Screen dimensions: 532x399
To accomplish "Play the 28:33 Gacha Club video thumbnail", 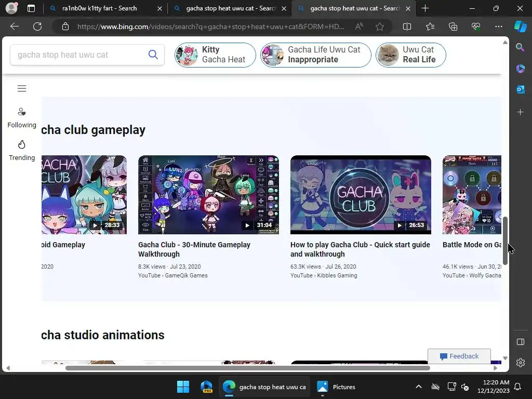I will (x=84, y=195).
